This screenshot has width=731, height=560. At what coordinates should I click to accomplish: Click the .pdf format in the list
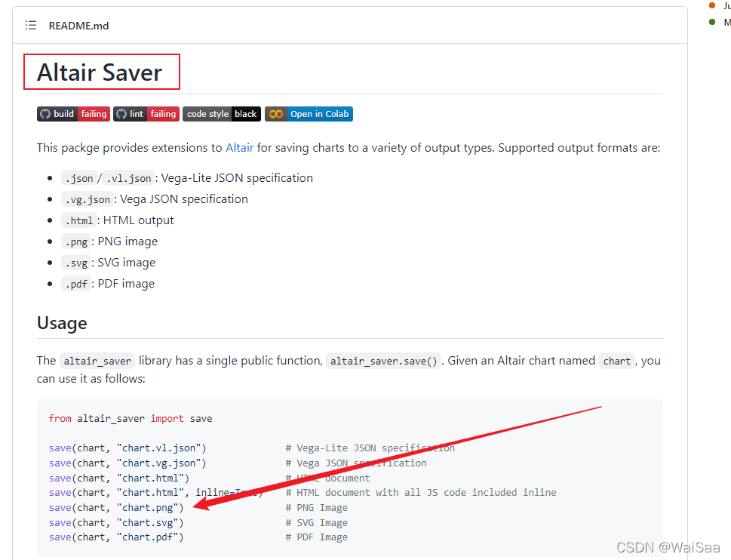click(x=76, y=285)
